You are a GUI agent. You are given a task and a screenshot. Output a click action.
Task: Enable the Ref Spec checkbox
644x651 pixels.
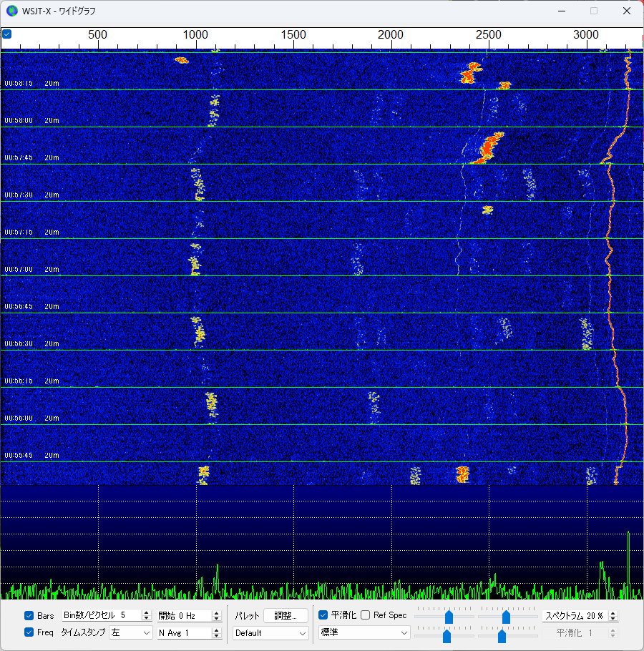pyautogui.click(x=366, y=615)
